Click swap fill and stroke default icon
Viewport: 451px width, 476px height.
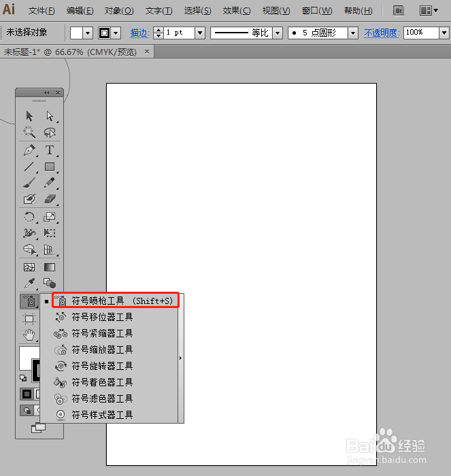click(x=23, y=378)
